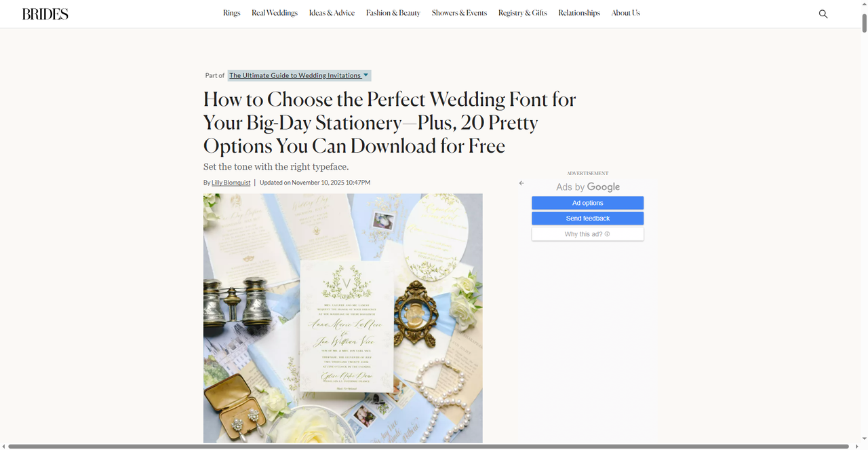This screenshot has width=868, height=450.
Task: Open the Rings menu
Action: [232, 13]
